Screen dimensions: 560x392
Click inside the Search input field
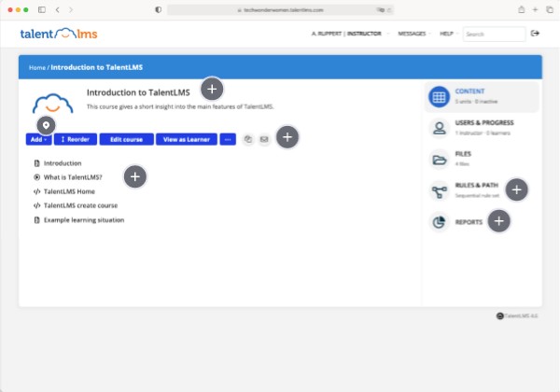click(494, 34)
